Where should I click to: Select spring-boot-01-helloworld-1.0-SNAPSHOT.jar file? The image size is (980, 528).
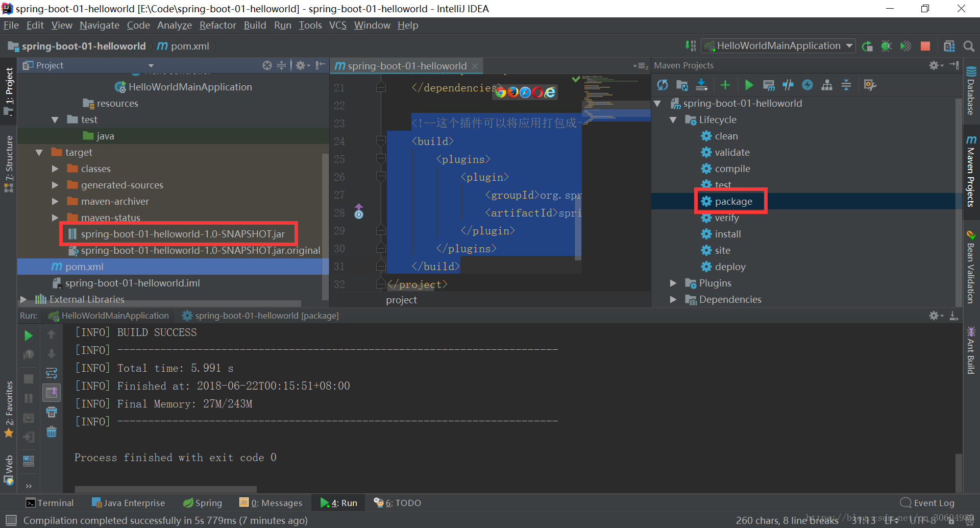point(183,234)
